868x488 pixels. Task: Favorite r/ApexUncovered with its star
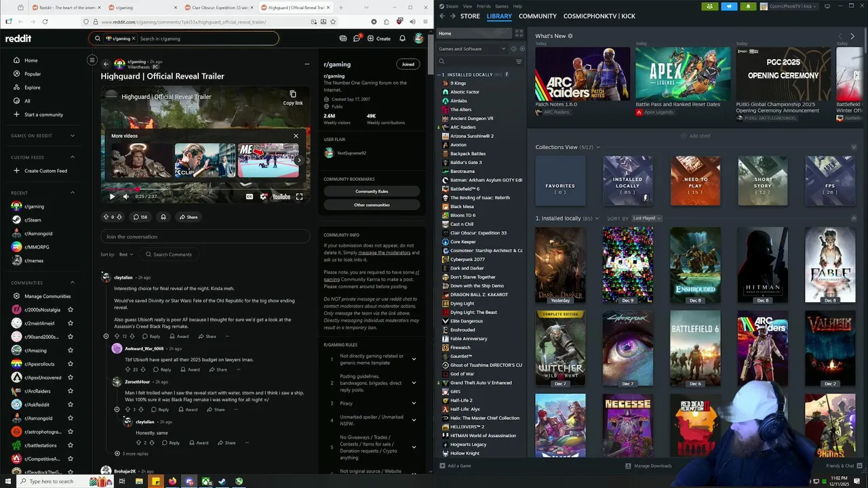click(x=71, y=378)
